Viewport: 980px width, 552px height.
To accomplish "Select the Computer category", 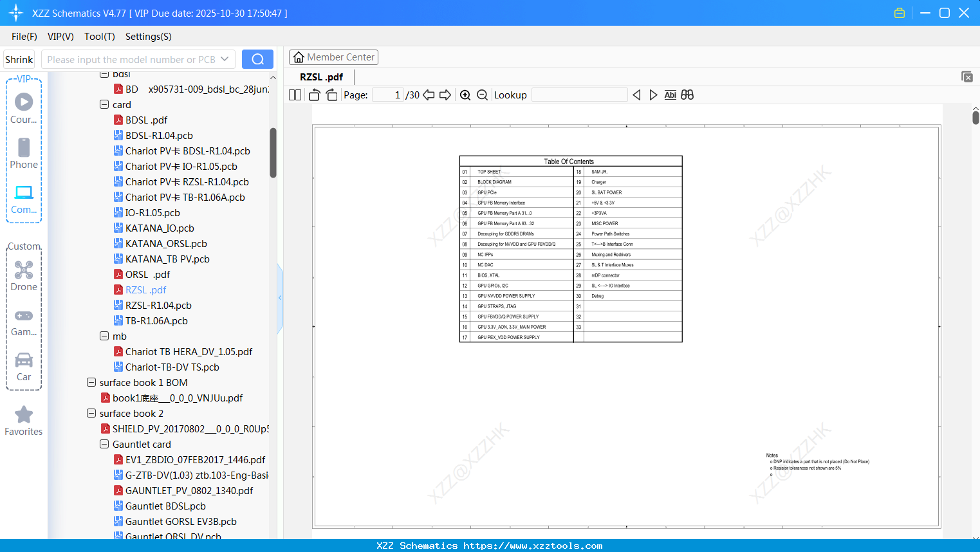I will click(24, 199).
